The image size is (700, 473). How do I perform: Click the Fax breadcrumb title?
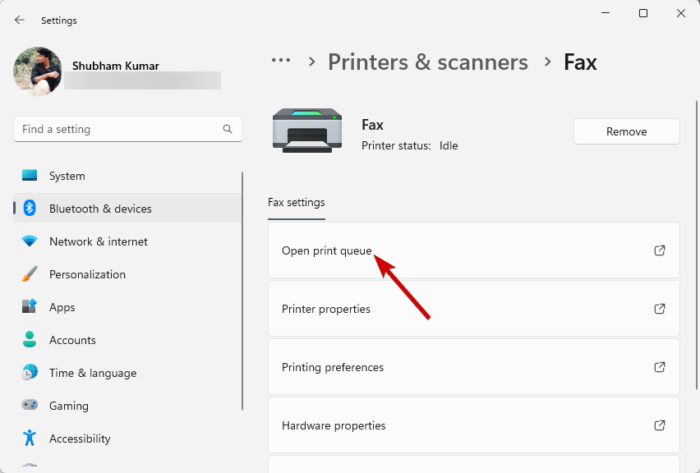point(580,62)
